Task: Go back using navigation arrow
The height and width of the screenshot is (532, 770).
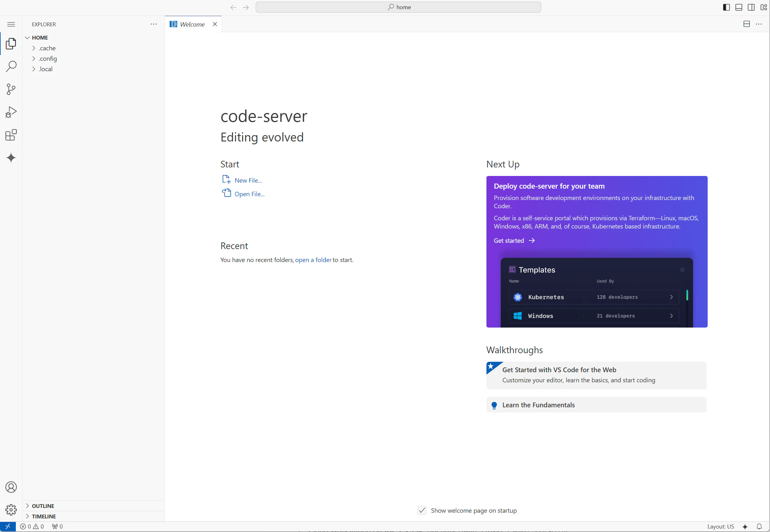Action: pyautogui.click(x=233, y=7)
